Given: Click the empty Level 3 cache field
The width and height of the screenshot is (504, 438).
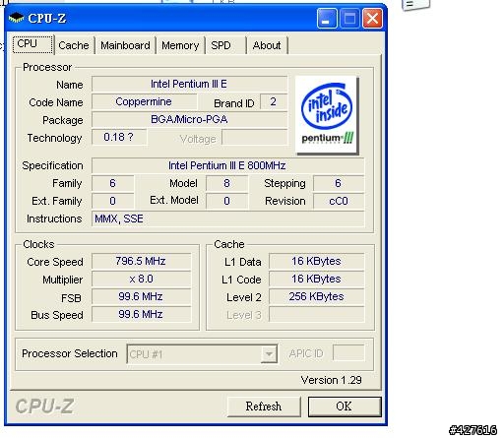Looking at the screenshot, I should 317,314.
